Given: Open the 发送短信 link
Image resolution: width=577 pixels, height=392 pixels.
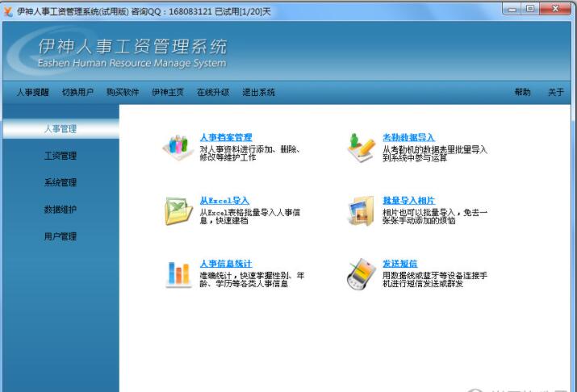Looking at the screenshot, I should tap(400, 264).
